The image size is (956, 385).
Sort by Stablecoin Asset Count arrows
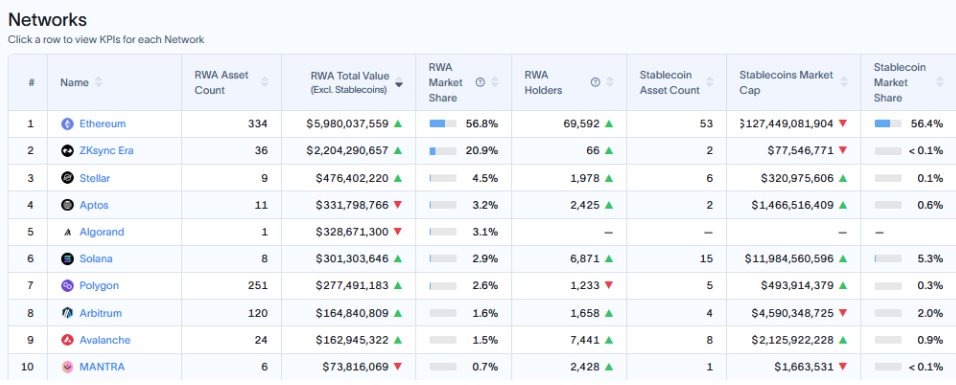click(710, 82)
